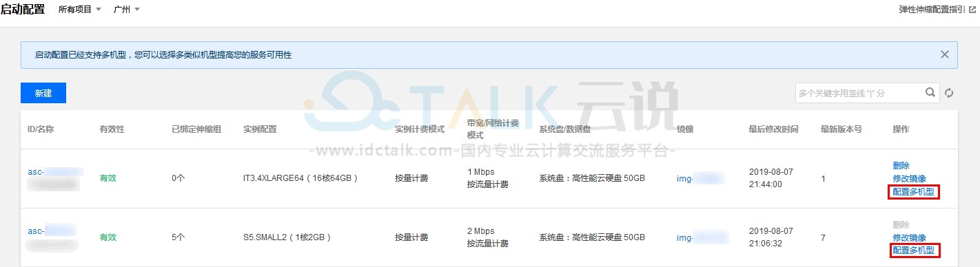This screenshot has height=267, width=980.
Task: Click the 最新版本号 column header
Action: pyautogui.click(x=841, y=129)
